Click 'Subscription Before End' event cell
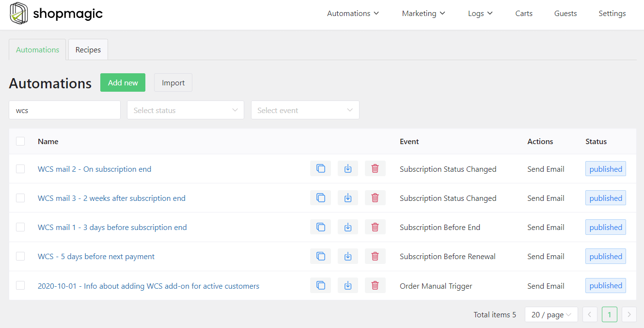 tap(440, 227)
